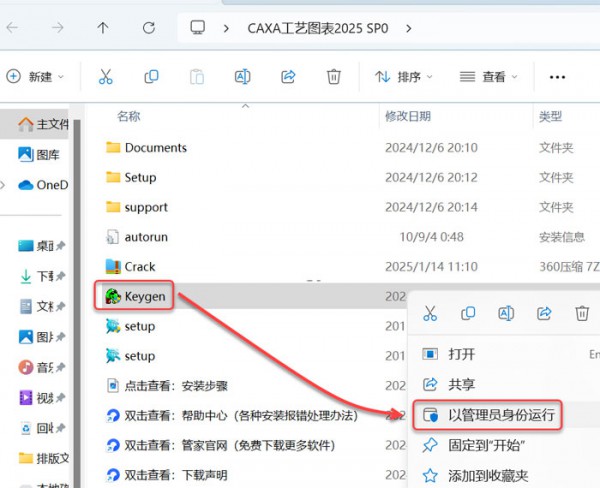600x488 pixels.
Task: Open pinned Videos (视频) in sidebar
Action: click(x=41, y=398)
